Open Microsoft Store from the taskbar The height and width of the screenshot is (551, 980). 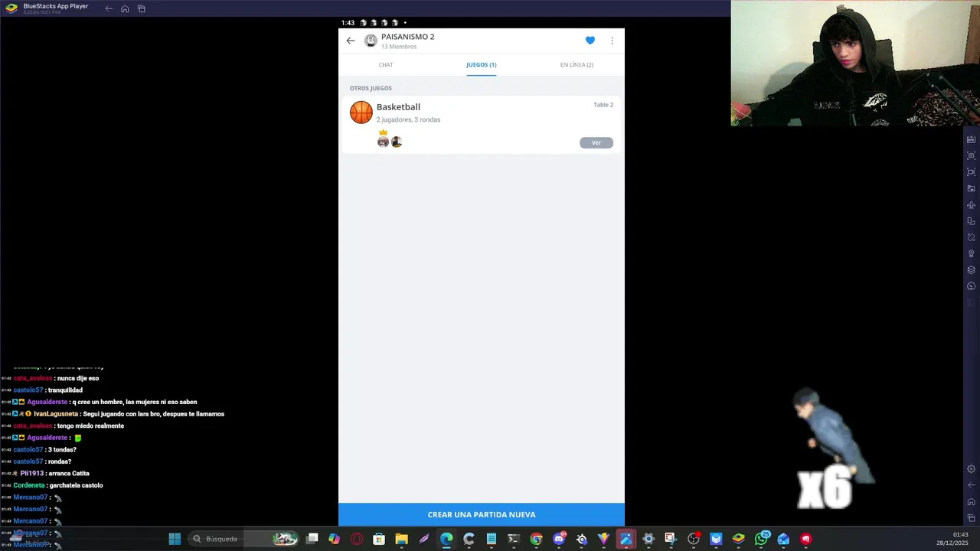tap(379, 539)
